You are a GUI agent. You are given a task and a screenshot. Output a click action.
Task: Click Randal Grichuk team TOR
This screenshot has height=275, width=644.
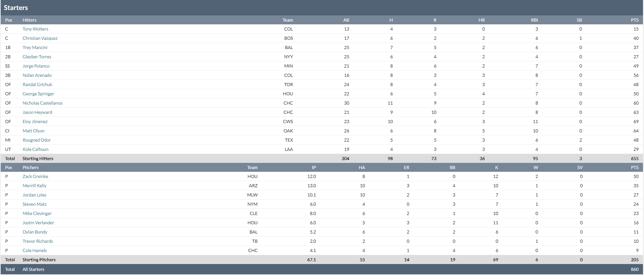pyautogui.click(x=288, y=85)
